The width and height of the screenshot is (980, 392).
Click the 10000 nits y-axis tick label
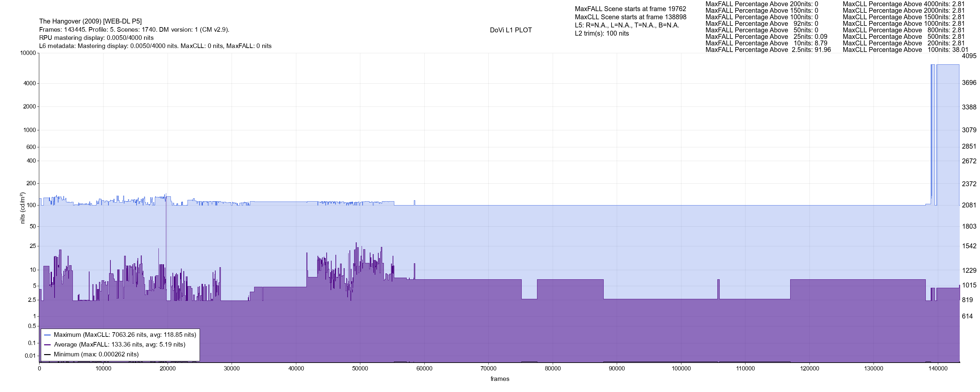coord(28,53)
